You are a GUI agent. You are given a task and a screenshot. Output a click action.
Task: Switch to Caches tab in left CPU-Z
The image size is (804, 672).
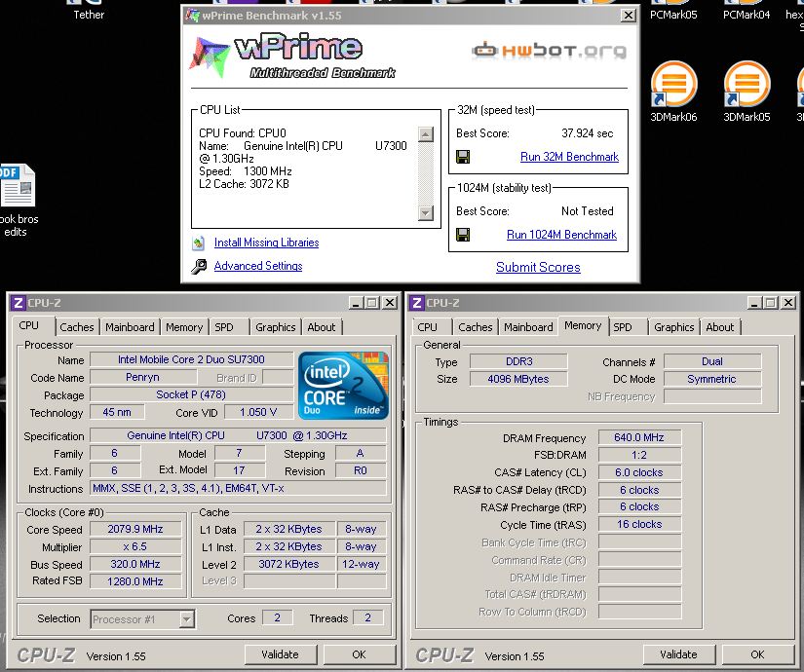(77, 327)
